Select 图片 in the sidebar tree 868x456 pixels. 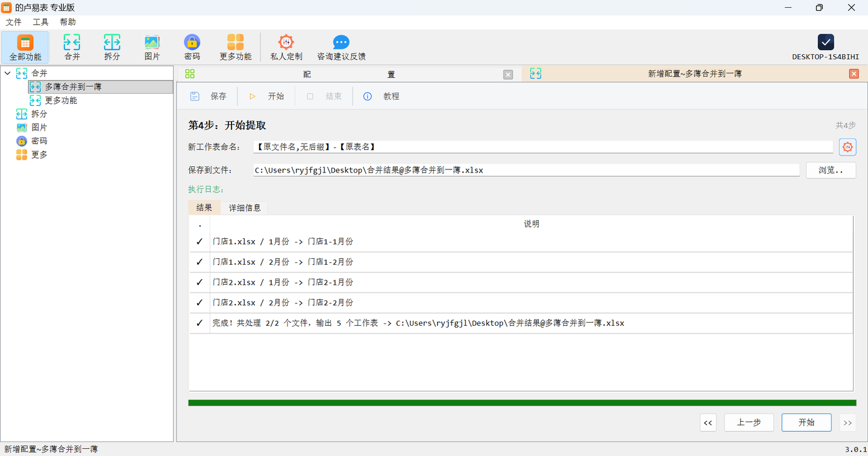39,127
